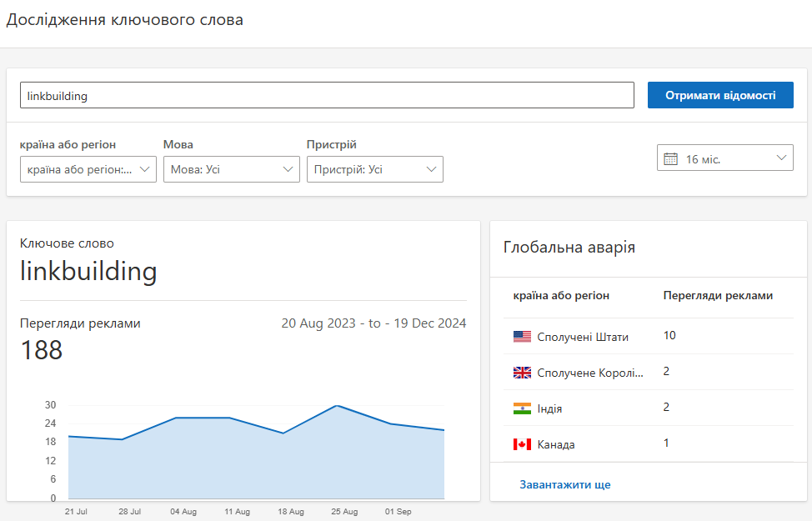Image resolution: width=812 pixels, height=521 pixels.
Task: Click the 04 Aug point on chart
Action: click(x=176, y=418)
